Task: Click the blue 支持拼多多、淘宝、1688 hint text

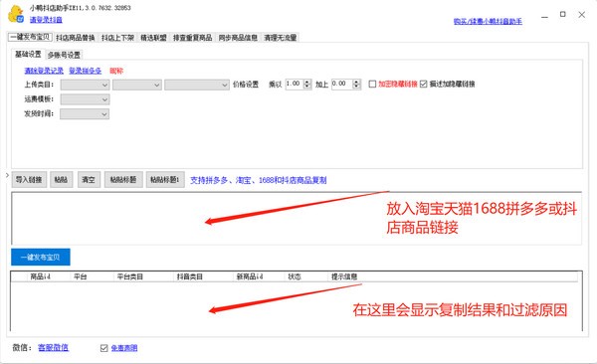Action: (x=258, y=180)
